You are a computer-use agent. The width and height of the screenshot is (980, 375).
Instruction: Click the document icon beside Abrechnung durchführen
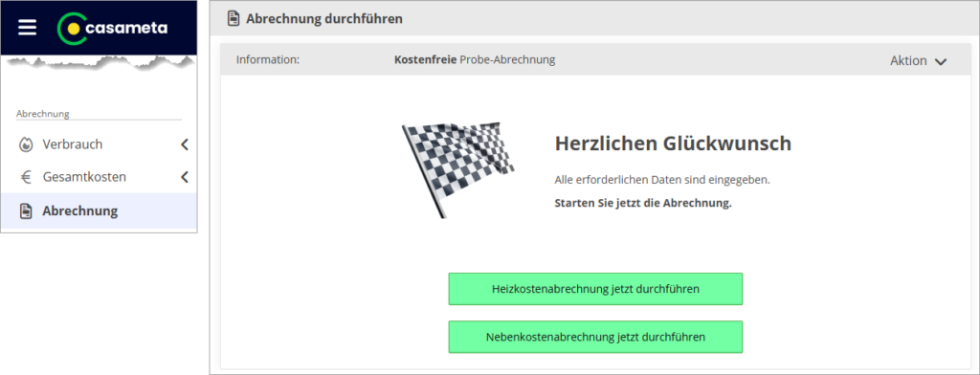[234, 19]
